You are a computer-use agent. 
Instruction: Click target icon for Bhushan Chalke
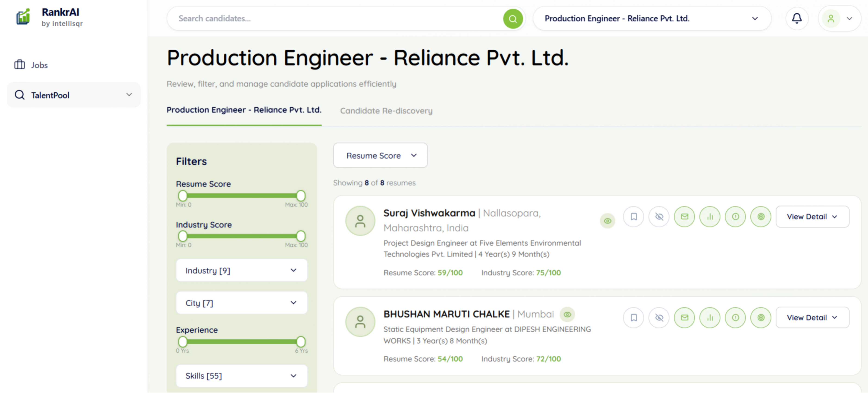[761, 317]
